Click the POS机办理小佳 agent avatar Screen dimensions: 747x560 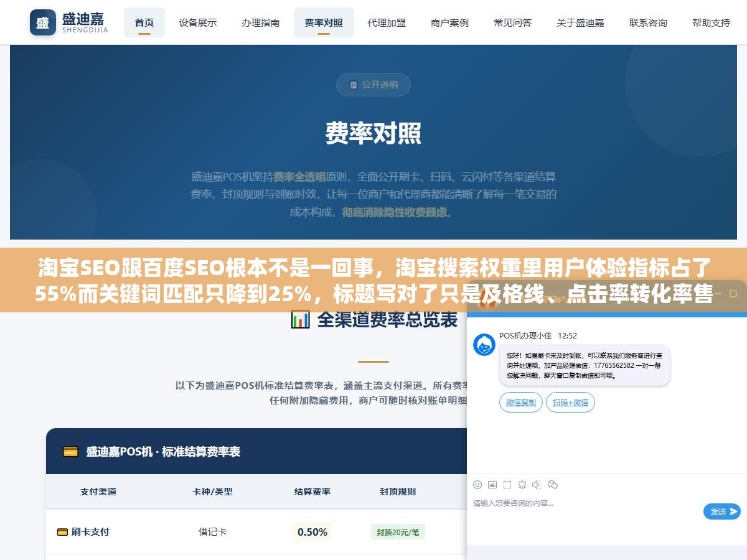[484, 345]
